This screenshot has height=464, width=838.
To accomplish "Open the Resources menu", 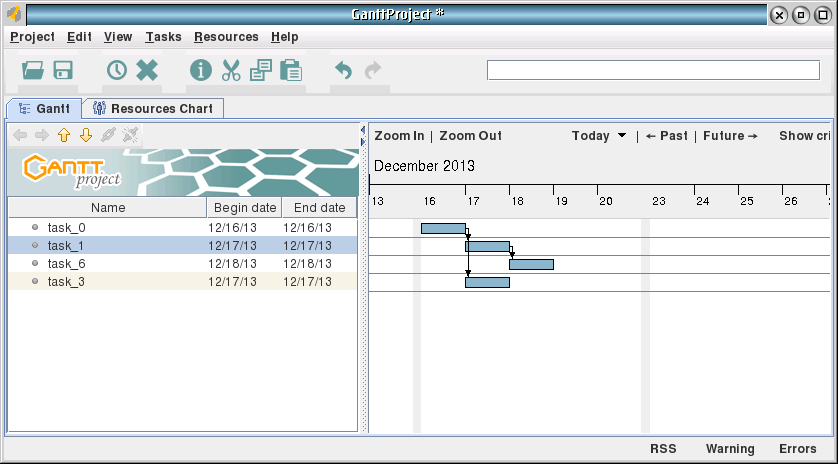I will [x=226, y=37].
